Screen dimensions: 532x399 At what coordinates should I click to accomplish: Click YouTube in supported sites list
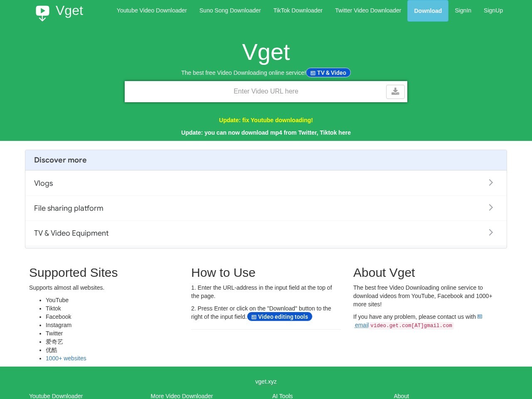tap(57, 300)
